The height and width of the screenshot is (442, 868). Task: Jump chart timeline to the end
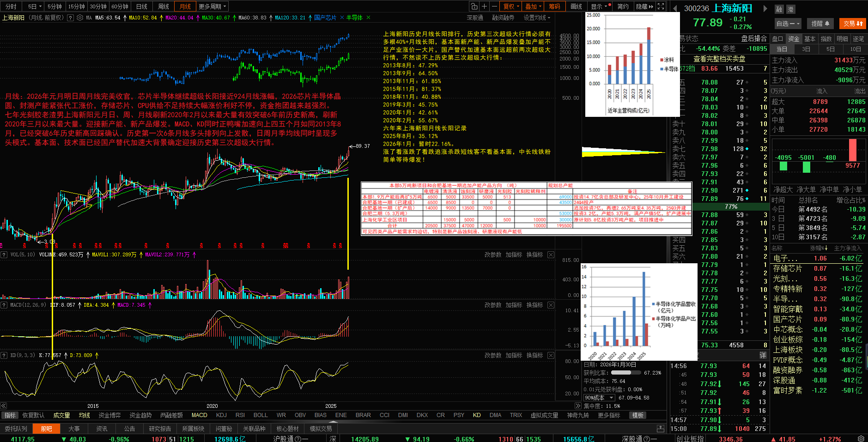pyautogui.click(x=577, y=406)
